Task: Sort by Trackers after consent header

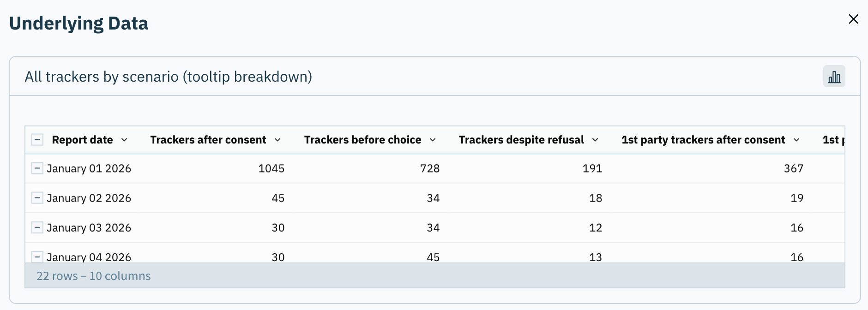Action: tap(208, 140)
